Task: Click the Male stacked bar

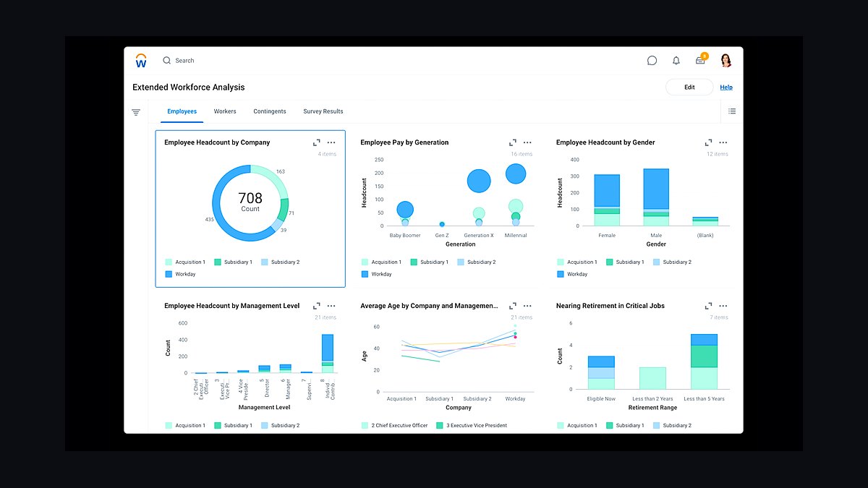Action: (656, 197)
